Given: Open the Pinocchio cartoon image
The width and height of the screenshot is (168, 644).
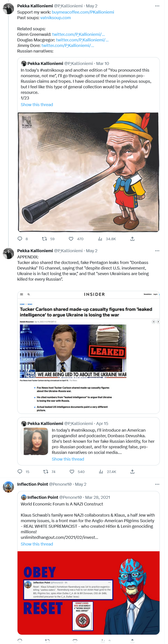Looking at the screenshot, I should click(x=88, y=172).
